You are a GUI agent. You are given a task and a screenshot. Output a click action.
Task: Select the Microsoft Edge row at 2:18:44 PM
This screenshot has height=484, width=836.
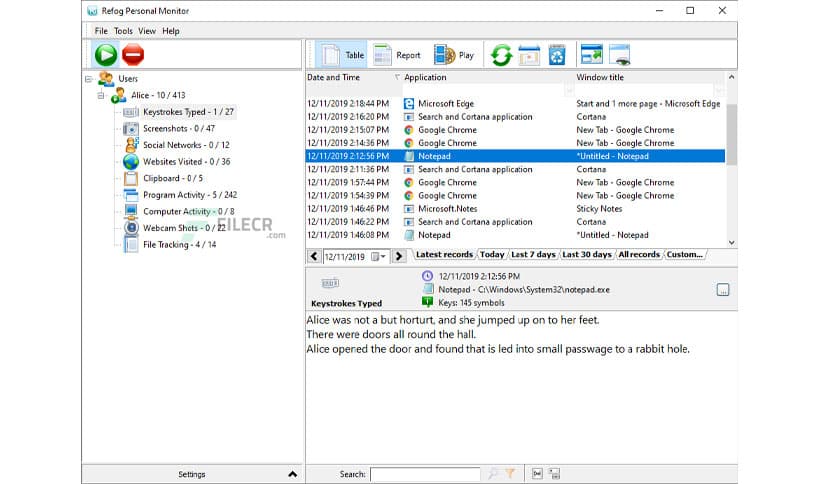515,103
